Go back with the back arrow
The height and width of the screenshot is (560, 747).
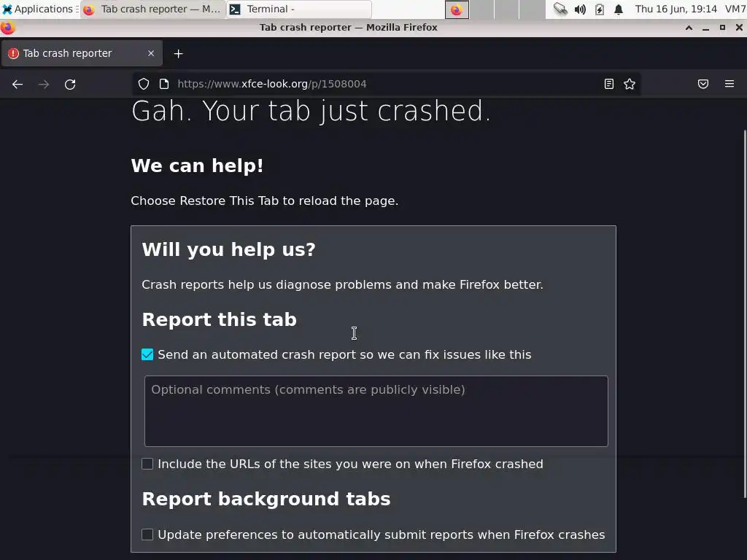click(18, 85)
